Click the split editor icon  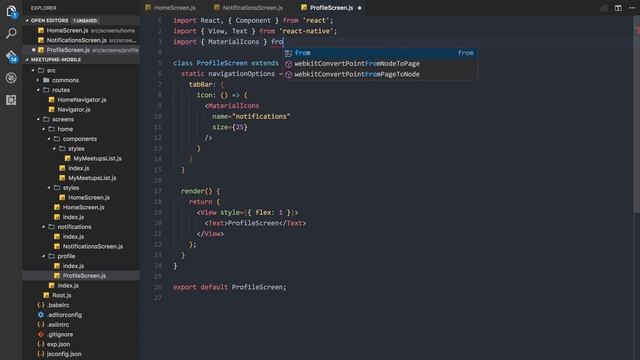[x=618, y=8]
